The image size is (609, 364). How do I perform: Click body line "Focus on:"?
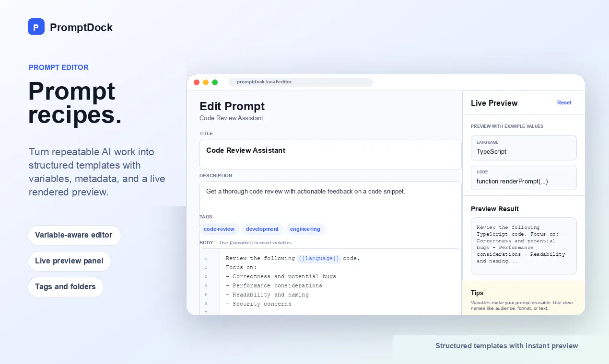[x=241, y=267]
